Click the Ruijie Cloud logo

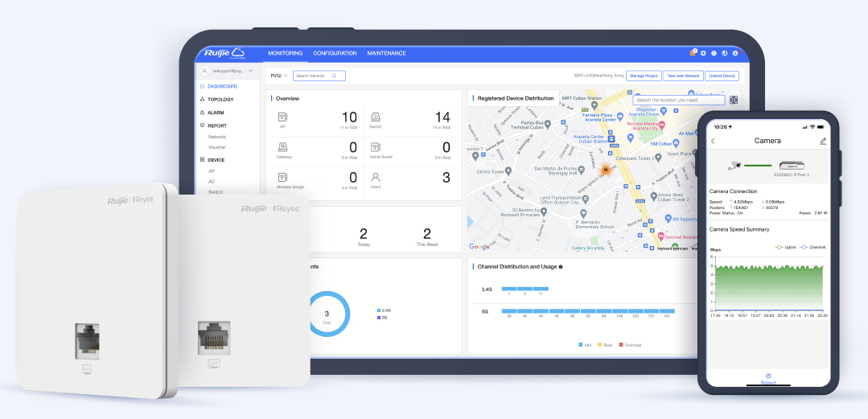[224, 53]
